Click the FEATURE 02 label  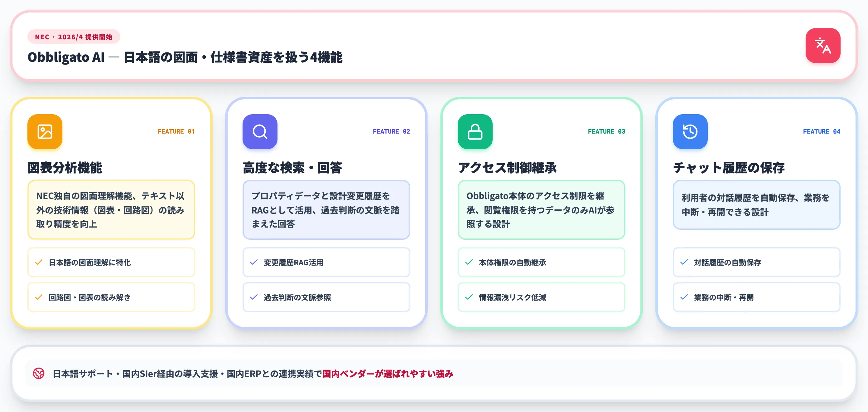(x=391, y=132)
